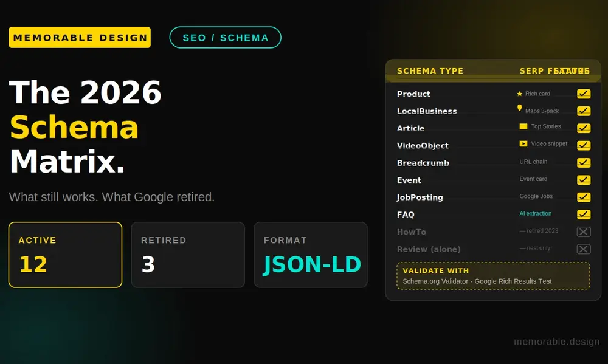Screen dimensions: 608x364
Task: Click the FAQ schema type label
Action: pyautogui.click(x=406, y=215)
